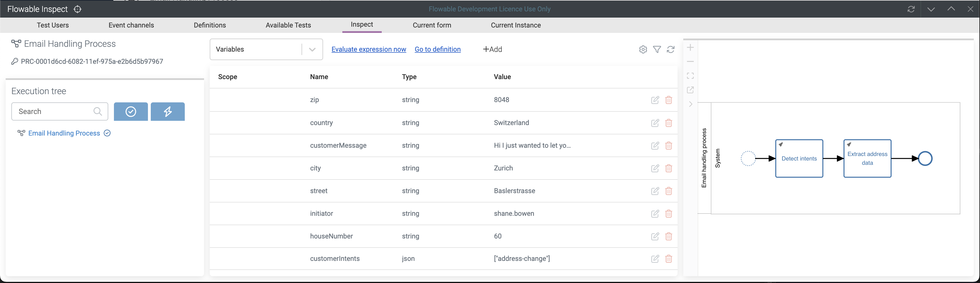Select Email Handling Process tree node
Image resolution: width=980 pixels, height=283 pixels.
pos(64,133)
